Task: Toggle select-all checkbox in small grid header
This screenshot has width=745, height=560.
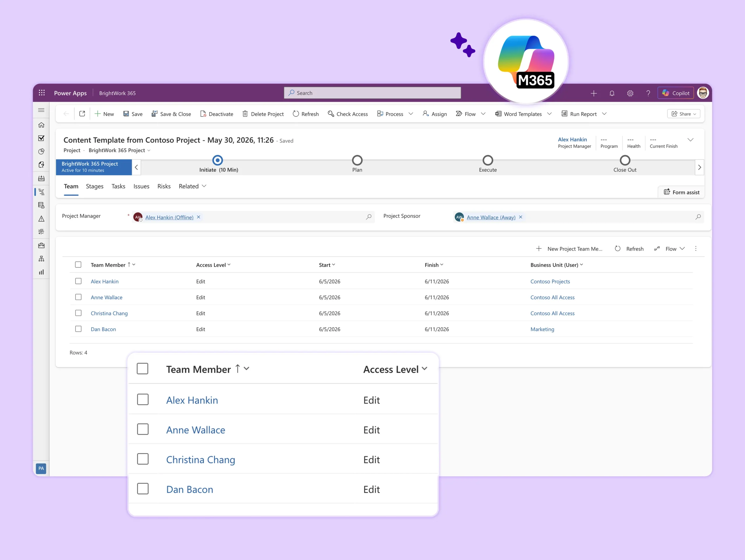Action: click(x=78, y=265)
